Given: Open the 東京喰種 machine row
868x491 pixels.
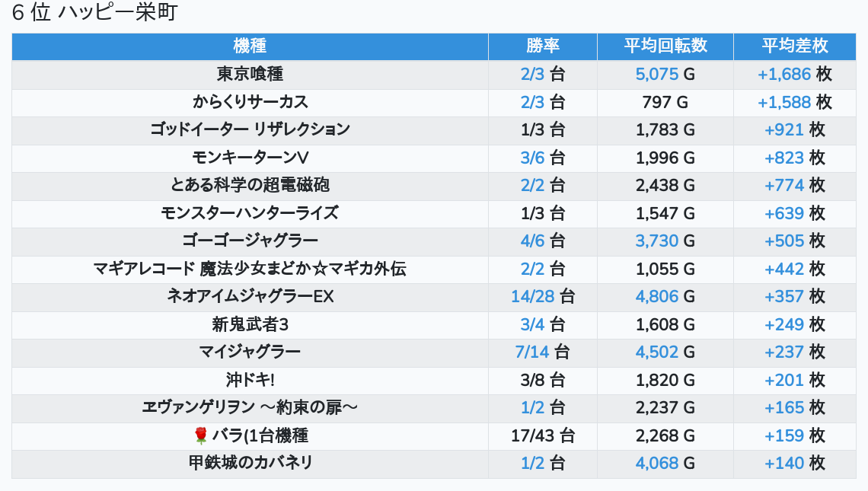Looking at the screenshot, I should 250,75.
